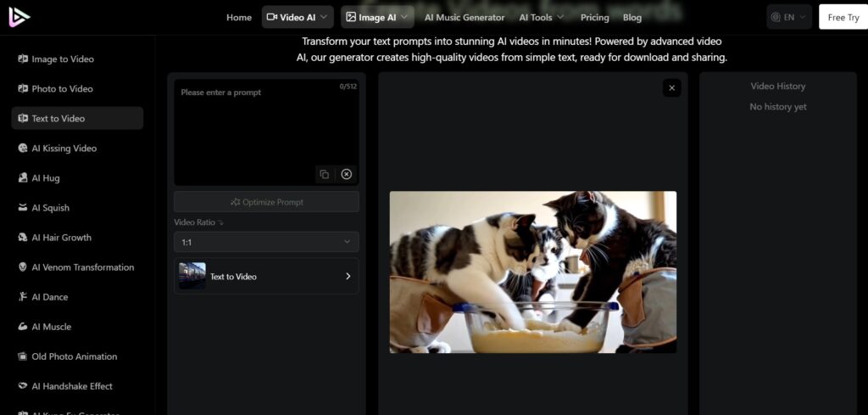Open AI Handshake Effect tool
The width and height of the screenshot is (868, 415).
pyautogui.click(x=77, y=386)
